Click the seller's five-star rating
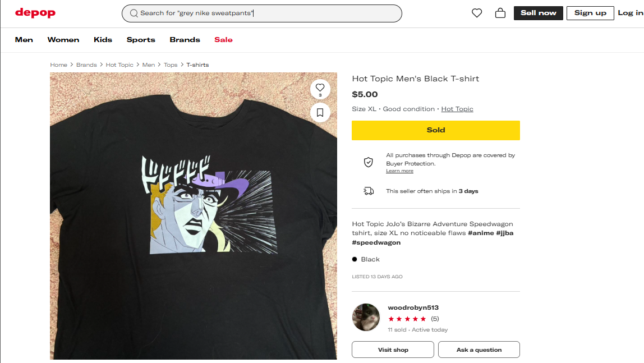644x363 pixels. point(407,319)
